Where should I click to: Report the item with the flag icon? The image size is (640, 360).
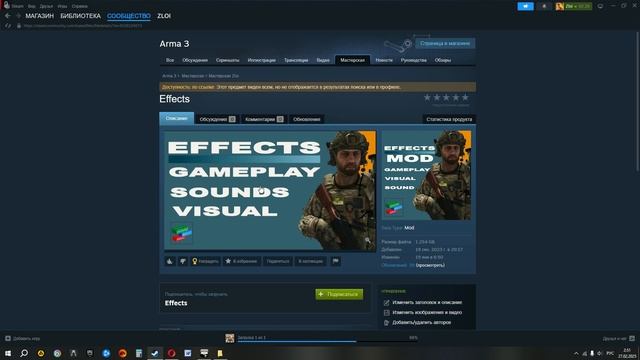[x=336, y=261]
